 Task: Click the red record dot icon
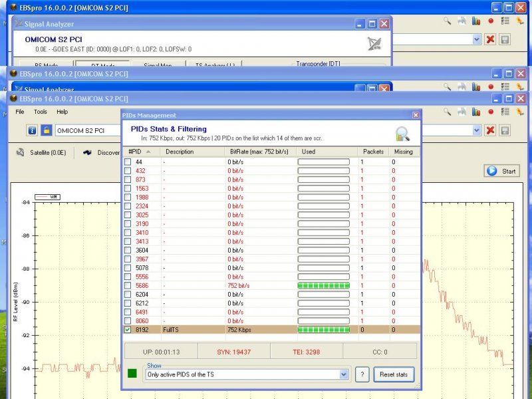[x=491, y=112]
